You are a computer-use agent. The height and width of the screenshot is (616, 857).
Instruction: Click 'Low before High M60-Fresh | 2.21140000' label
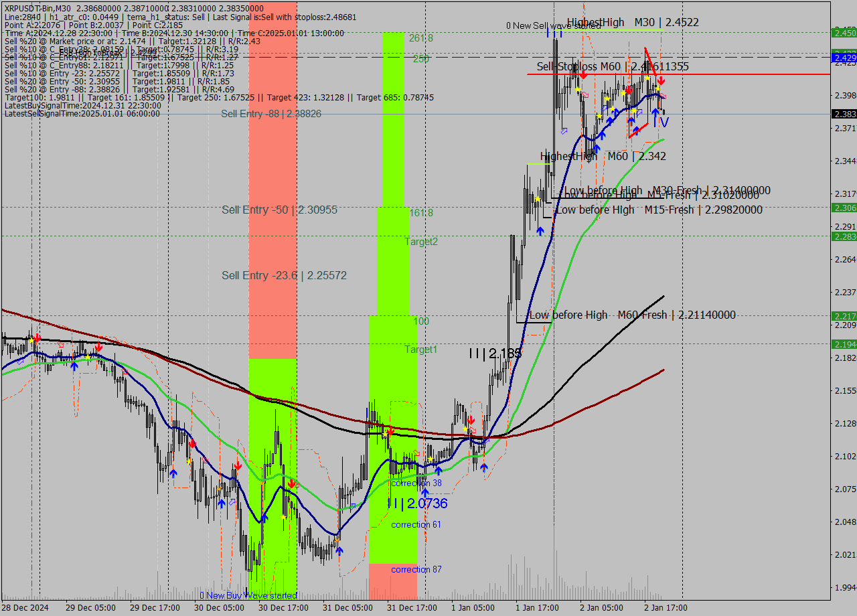(633, 315)
